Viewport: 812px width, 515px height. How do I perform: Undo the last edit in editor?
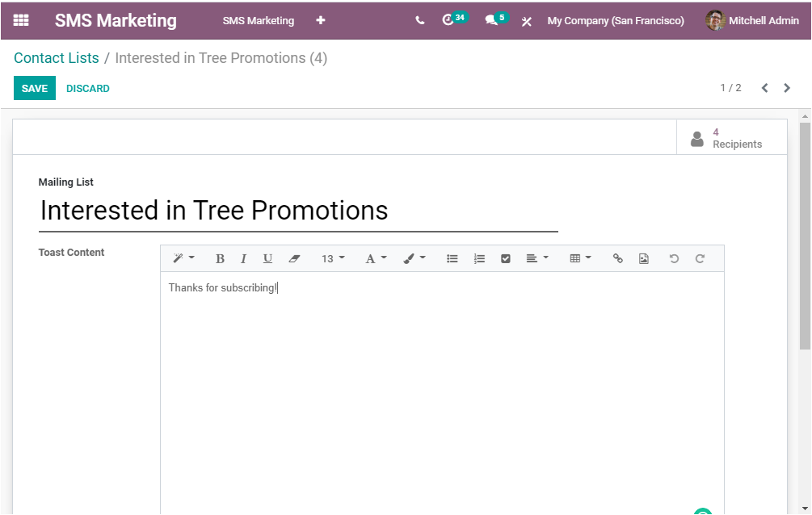tap(674, 258)
